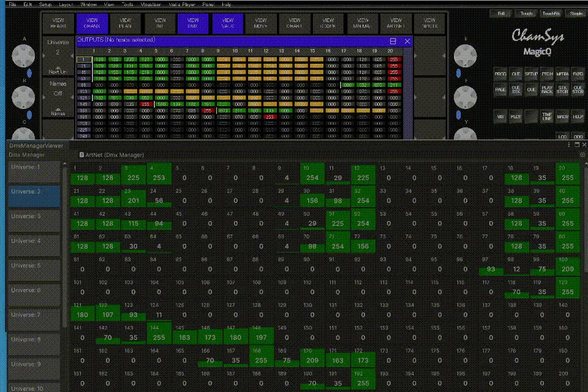The height and width of the screenshot is (392, 588).
Task: Toggle Names Off soft button
Action: [x=58, y=89]
